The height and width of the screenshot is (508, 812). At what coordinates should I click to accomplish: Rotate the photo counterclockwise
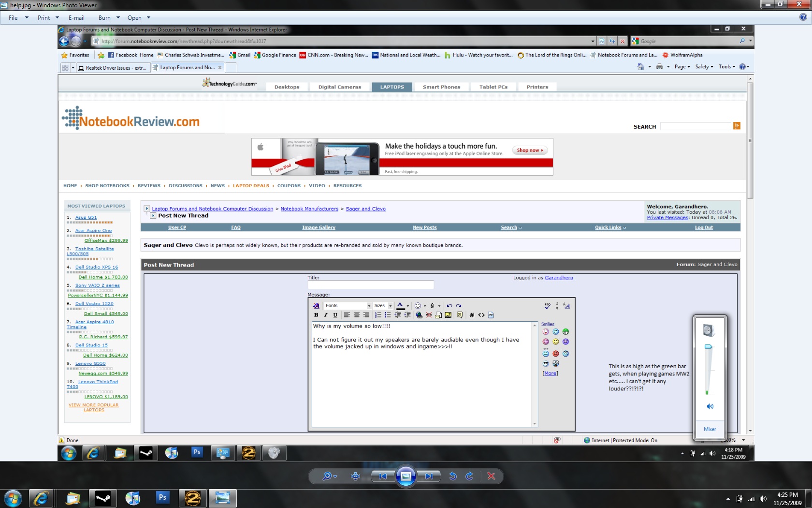453,476
